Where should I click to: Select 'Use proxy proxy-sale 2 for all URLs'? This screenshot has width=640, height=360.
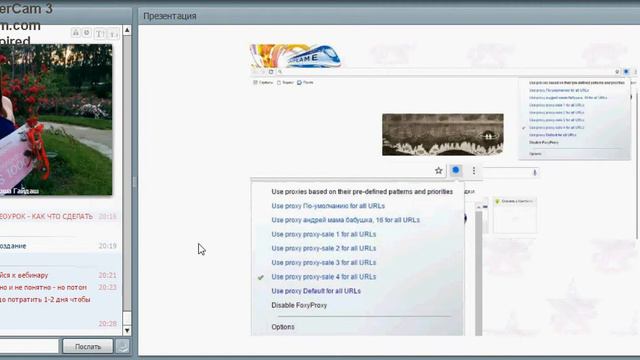[324, 249]
